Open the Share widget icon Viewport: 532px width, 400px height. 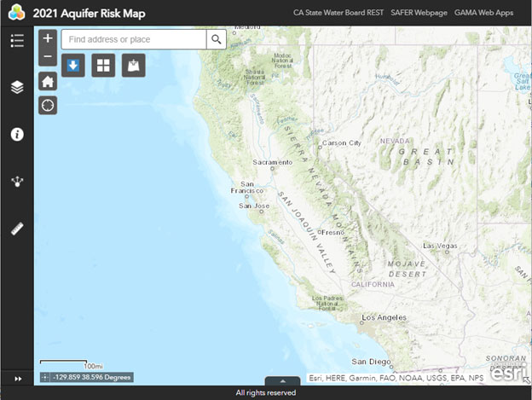click(x=17, y=182)
